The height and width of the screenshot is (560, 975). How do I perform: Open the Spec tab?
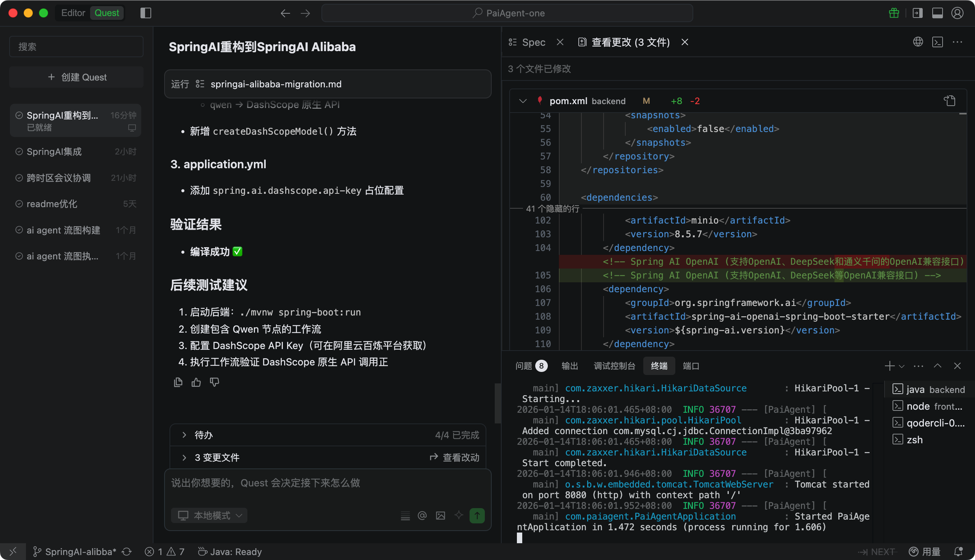point(533,42)
